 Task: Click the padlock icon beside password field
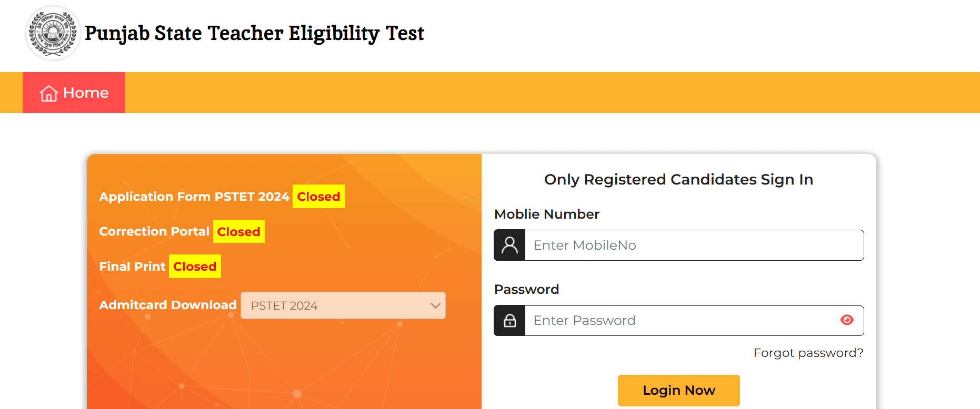point(509,321)
